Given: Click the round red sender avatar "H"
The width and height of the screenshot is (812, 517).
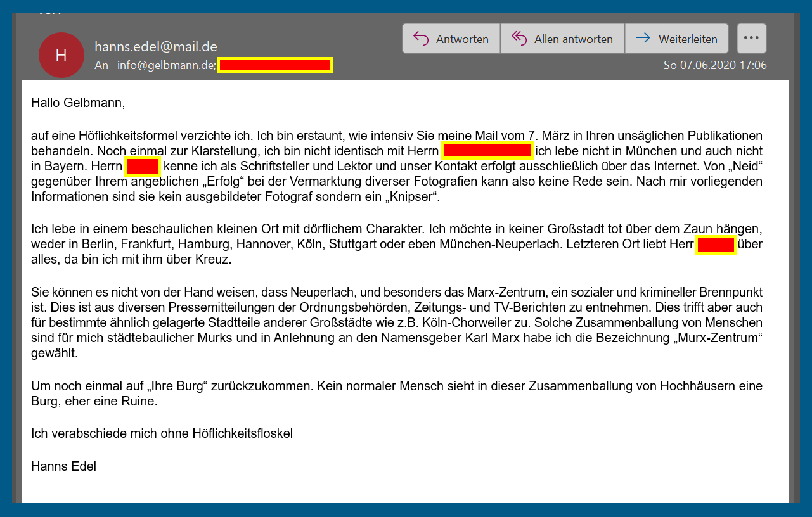Looking at the screenshot, I should [x=61, y=55].
